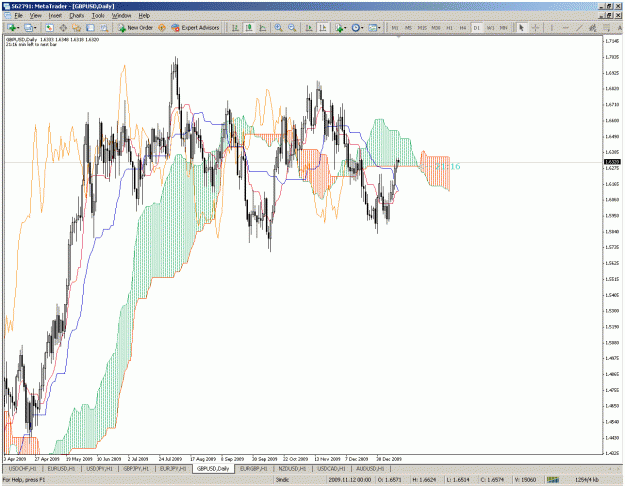The height and width of the screenshot is (486, 625).
Task: Expand the New Chart dropdown arrow
Action: tap(18, 28)
